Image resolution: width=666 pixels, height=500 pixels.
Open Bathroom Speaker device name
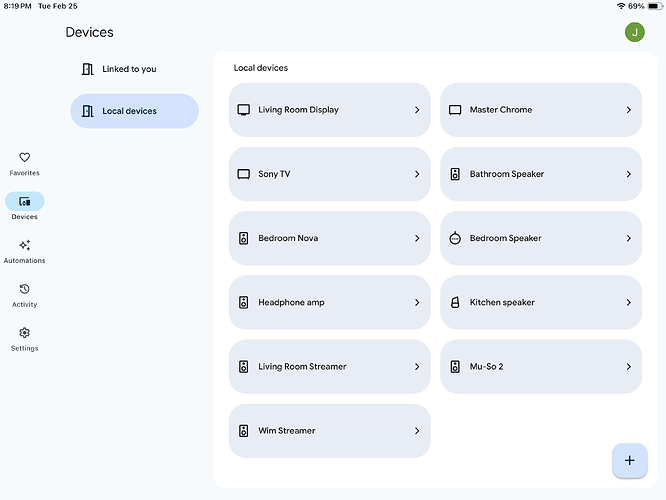coord(507,174)
